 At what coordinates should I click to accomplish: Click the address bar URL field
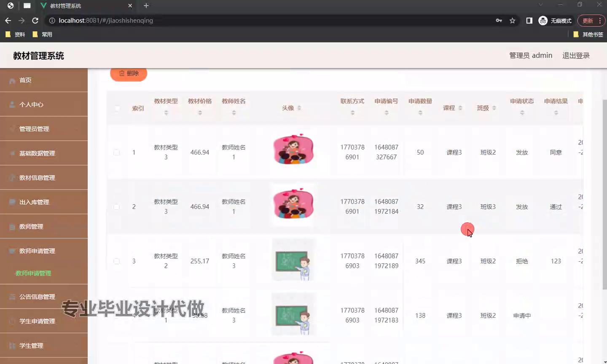tap(270, 20)
